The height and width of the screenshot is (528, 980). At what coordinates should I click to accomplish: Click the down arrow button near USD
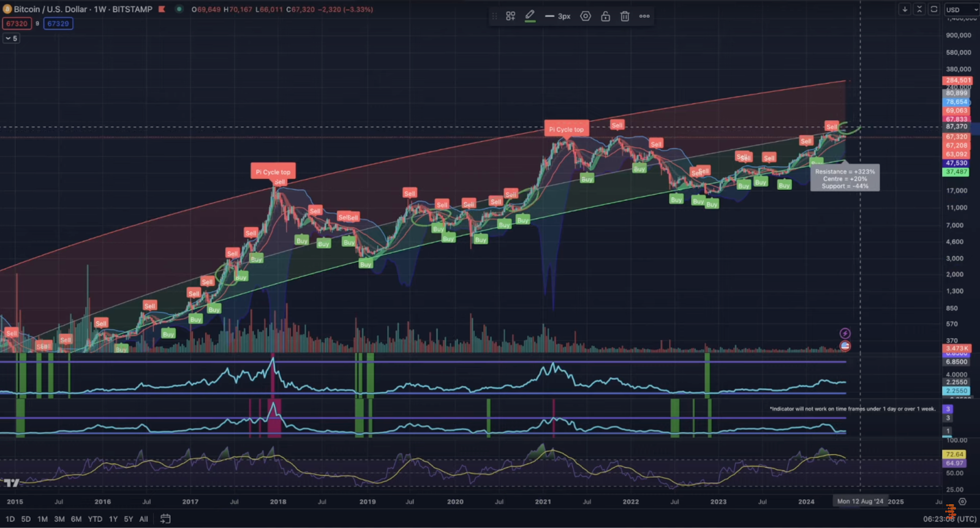click(x=905, y=9)
